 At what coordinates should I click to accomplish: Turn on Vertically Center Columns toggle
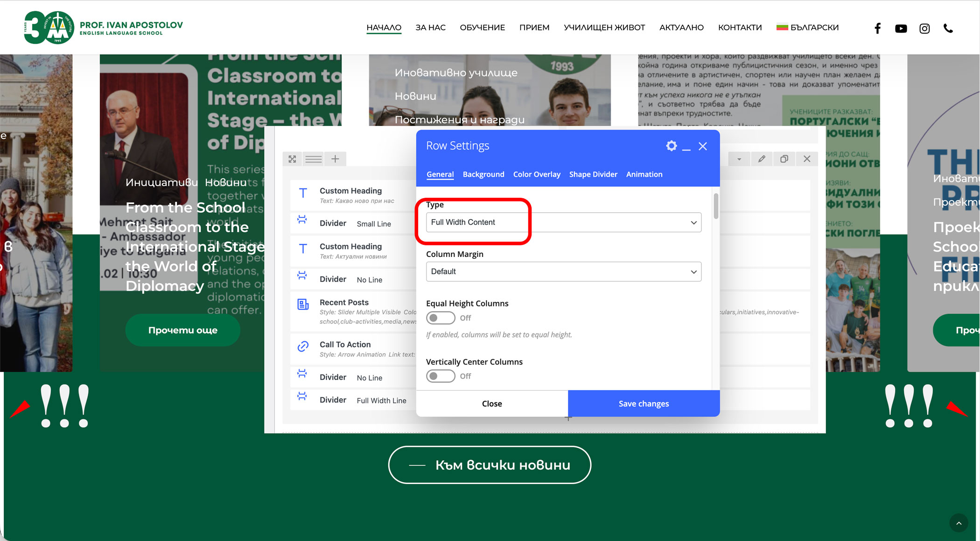pyautogui.click(x=440, y=376)
